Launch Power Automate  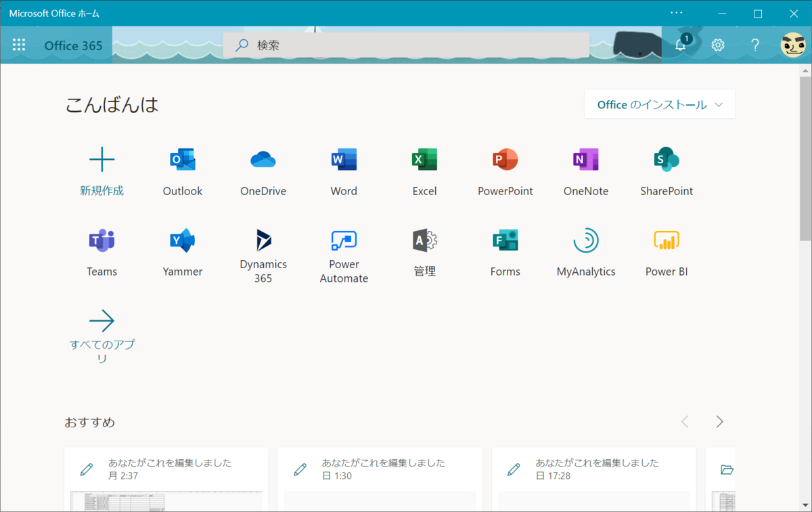(x=344, y=256)
